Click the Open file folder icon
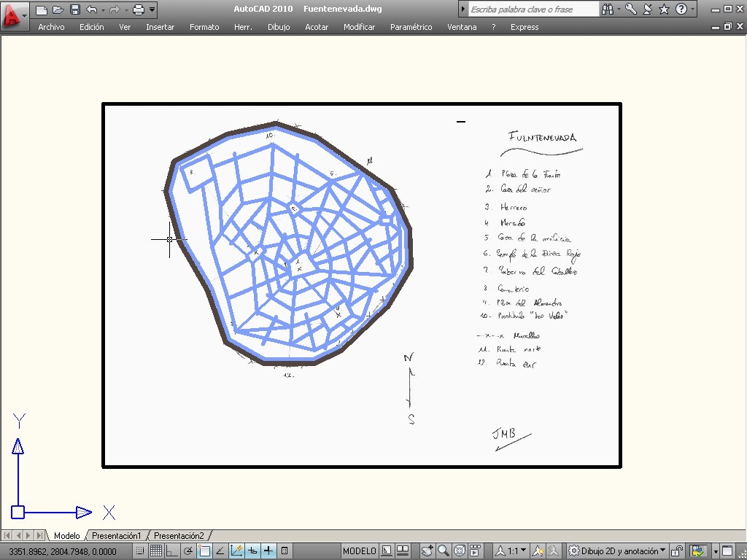The height and width of the screenshot is (560, 747). click(x=58, y=9)
